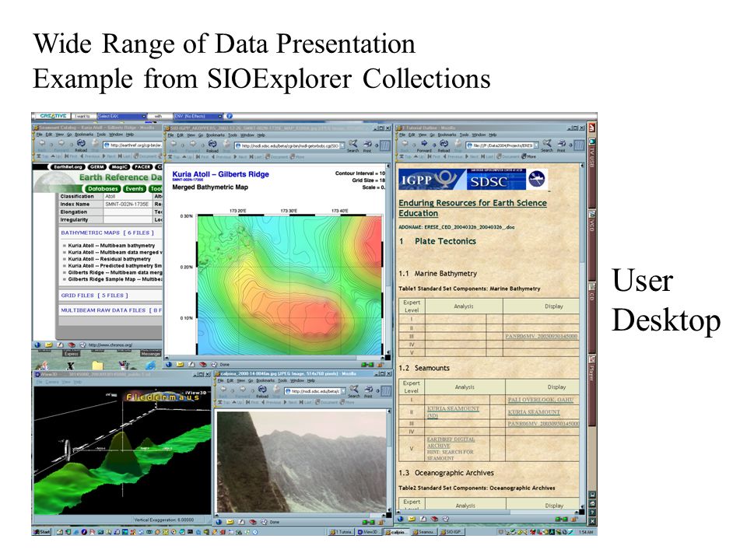Open KURIA SEAMOUNT (3D) analysis link

[453, 412]
